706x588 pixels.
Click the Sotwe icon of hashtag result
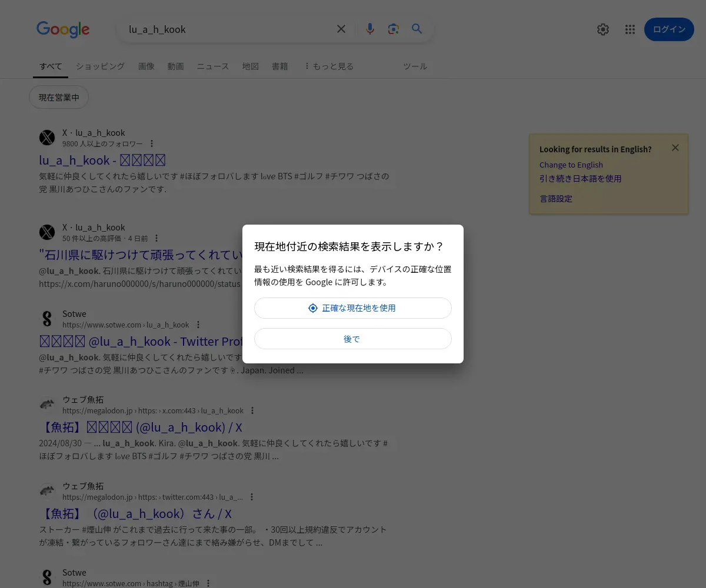click(x=47, y=577)
